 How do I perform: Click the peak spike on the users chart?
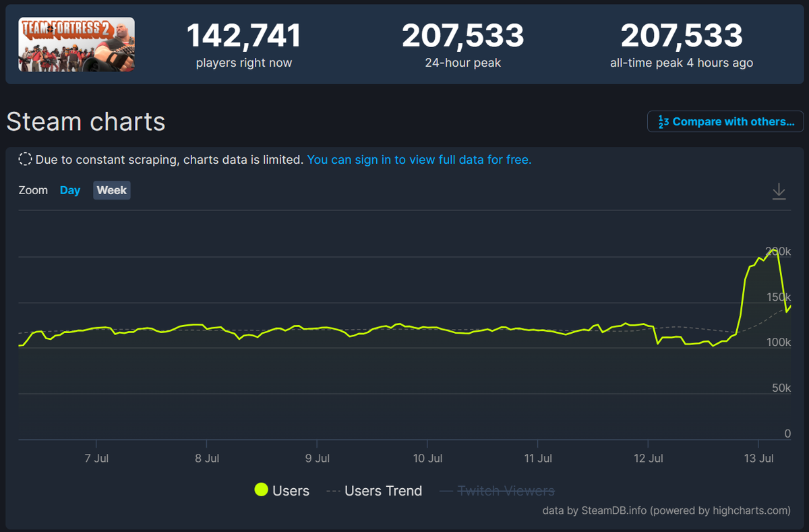coord(774,251)
